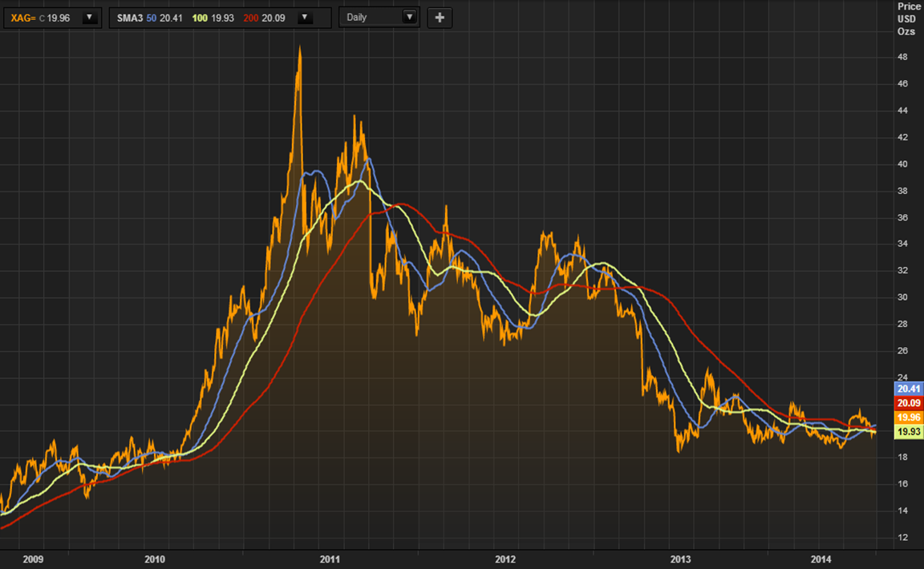Click the 2011 label on time axis
Viewport: 924px width, 569px height.
pyautogui.click(x=330, y=559)
